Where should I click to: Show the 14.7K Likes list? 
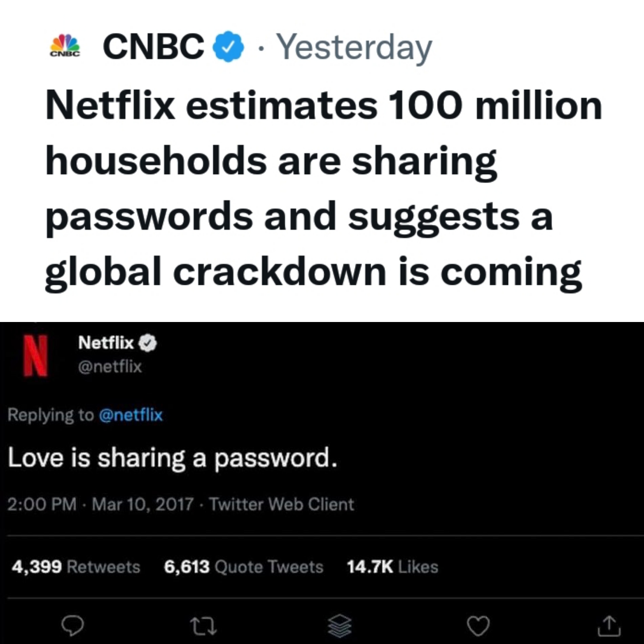pos(392,567)
